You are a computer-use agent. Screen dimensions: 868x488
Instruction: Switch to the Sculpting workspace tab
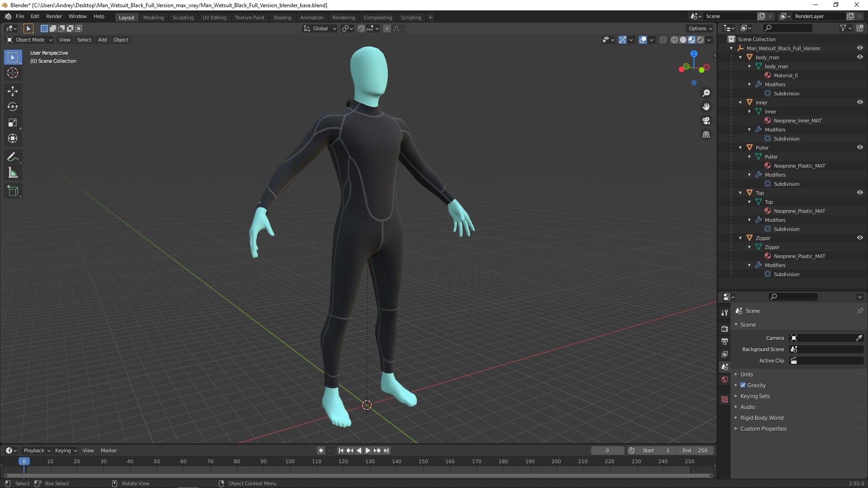point(183,18)
